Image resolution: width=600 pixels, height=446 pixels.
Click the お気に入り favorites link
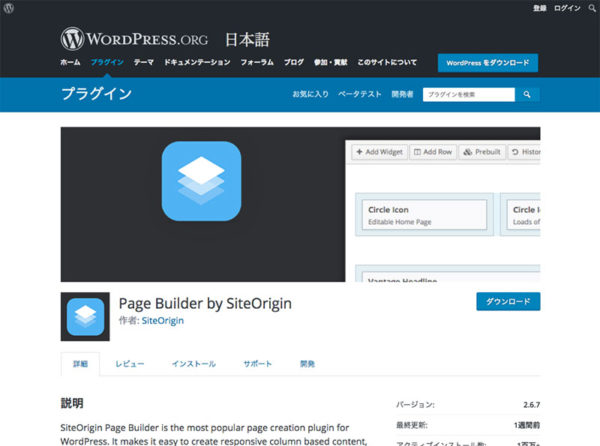click(311, 94)
